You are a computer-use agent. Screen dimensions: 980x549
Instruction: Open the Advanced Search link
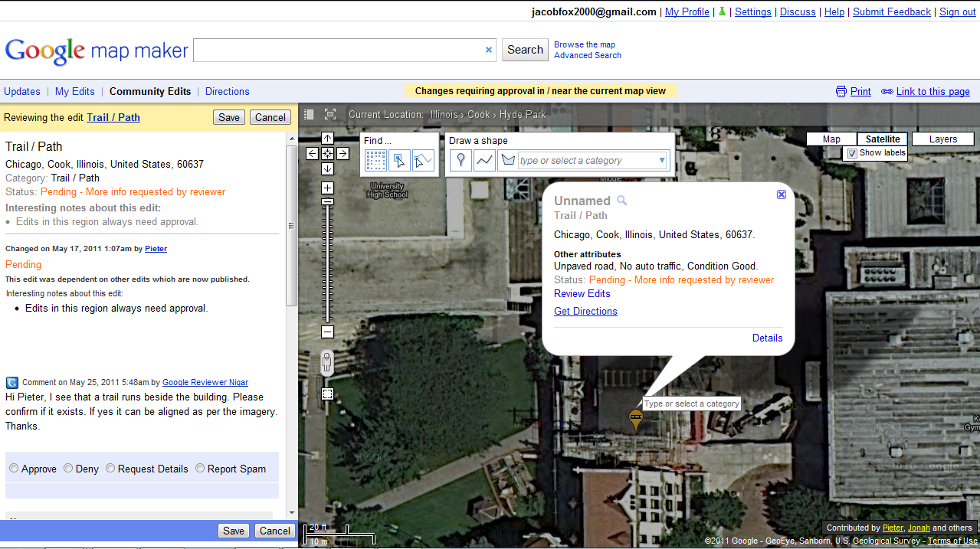coord(588,55)
